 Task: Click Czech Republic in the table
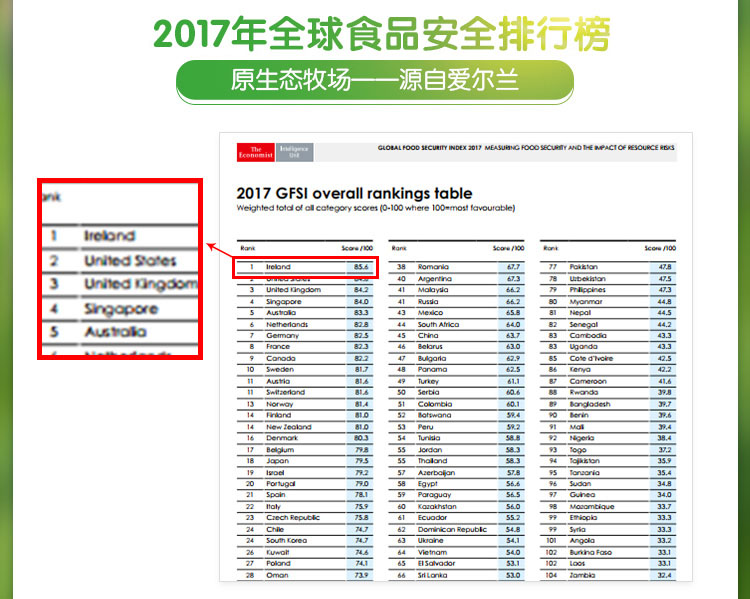(293, 518)
